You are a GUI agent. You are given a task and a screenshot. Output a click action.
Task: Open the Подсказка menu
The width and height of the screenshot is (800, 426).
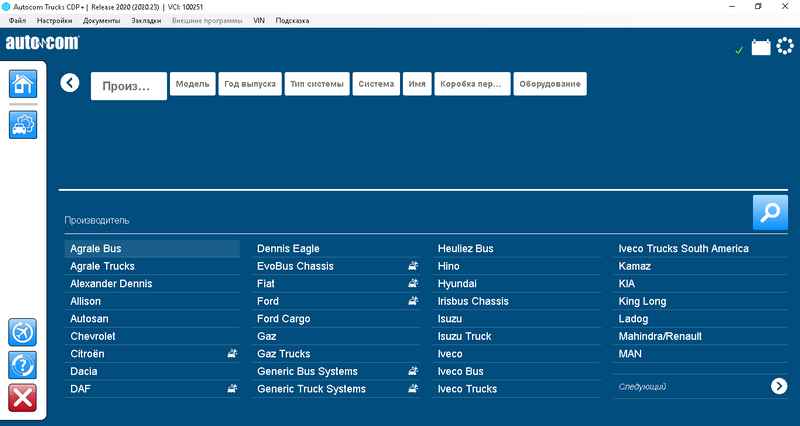[292, 21]
